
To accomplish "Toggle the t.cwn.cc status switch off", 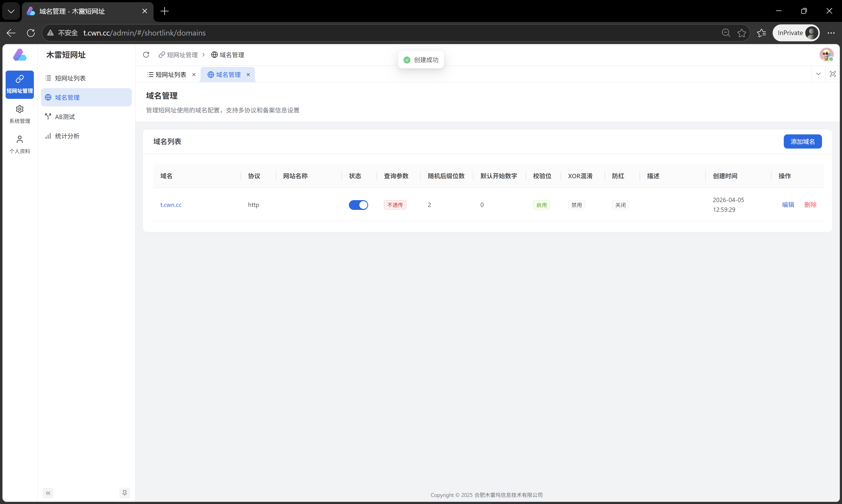I will pyautogui.click(x=358, y=205).
